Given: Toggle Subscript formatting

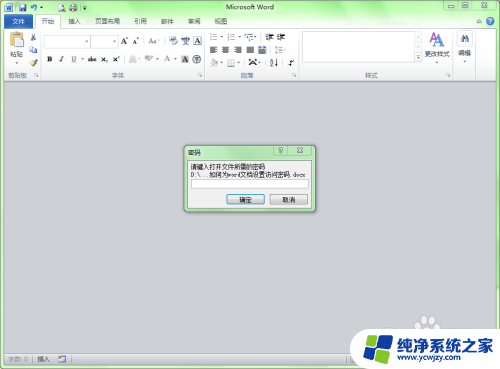Looking at the screenshot, I should click(x=104, y=59).
